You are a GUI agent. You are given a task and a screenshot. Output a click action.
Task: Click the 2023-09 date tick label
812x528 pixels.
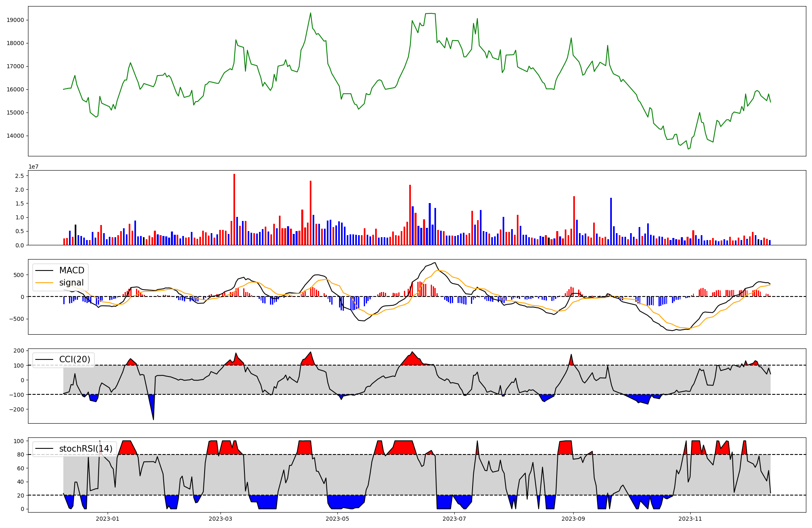point(573,519)
